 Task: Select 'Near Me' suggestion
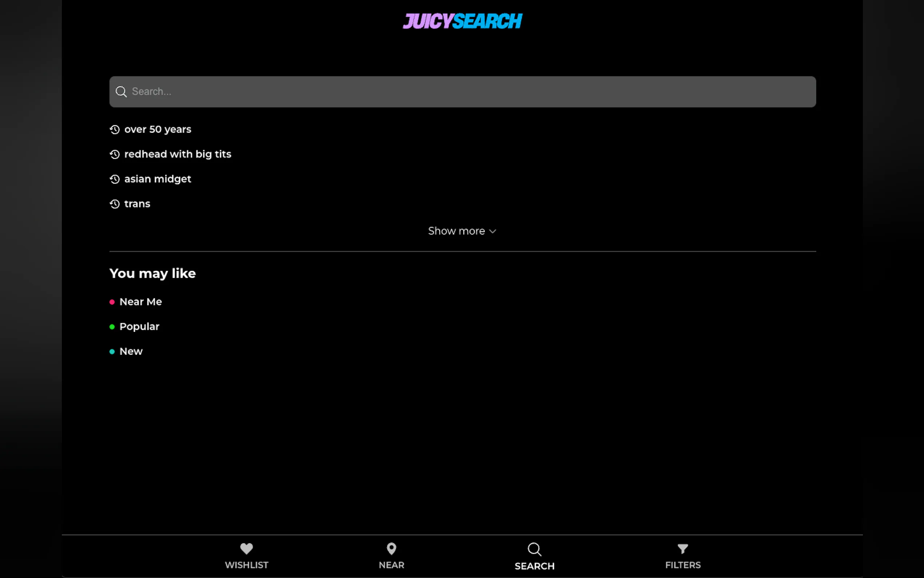click(x=140, y=302)
